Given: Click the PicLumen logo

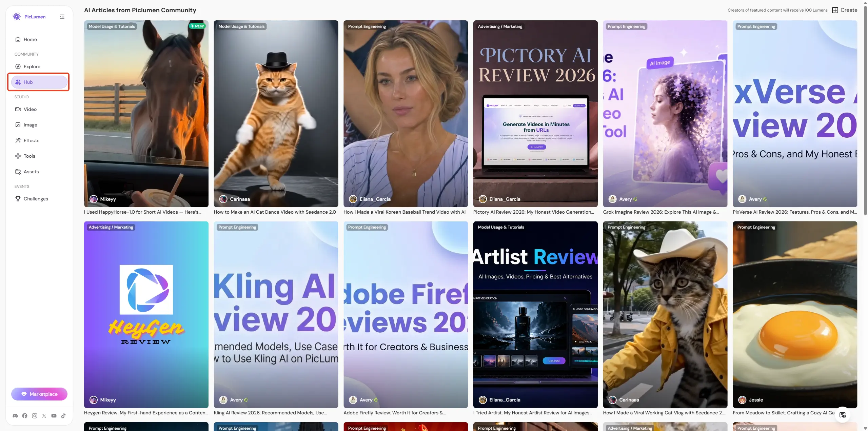Looking at the screenshot, I should (29, 17).
